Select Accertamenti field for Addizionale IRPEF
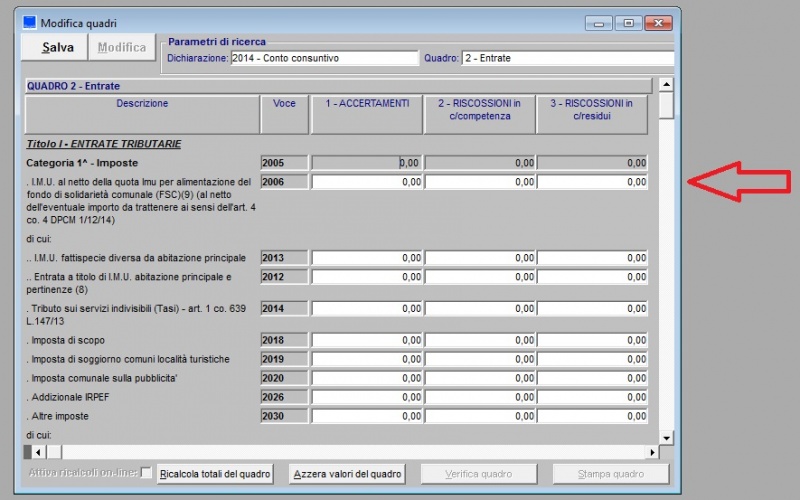This screenshot has height=500, width=800. click(x=367, y=397)
